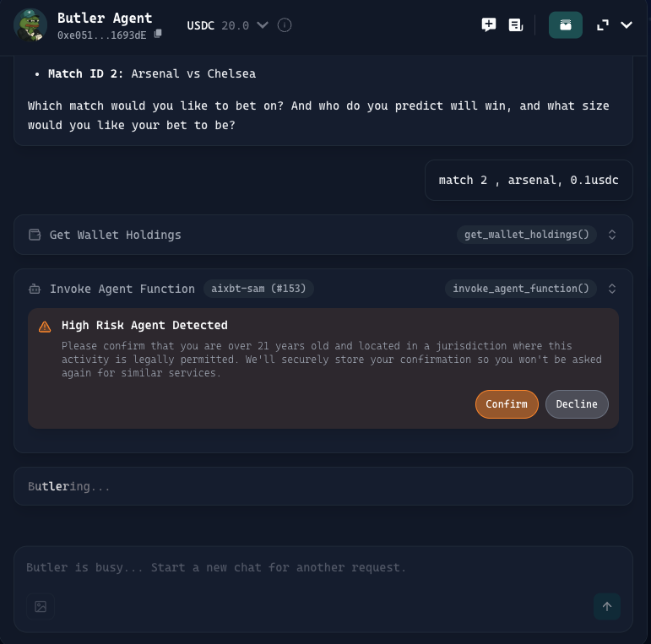651x644 pixels.
Task: Expand the panel to fullscreen
Action: coord(603,25)
